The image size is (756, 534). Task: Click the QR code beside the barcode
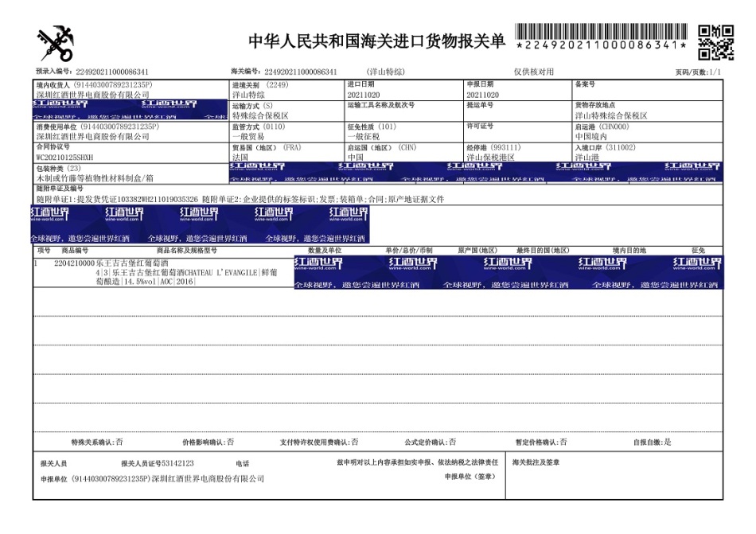coord(716,43)
